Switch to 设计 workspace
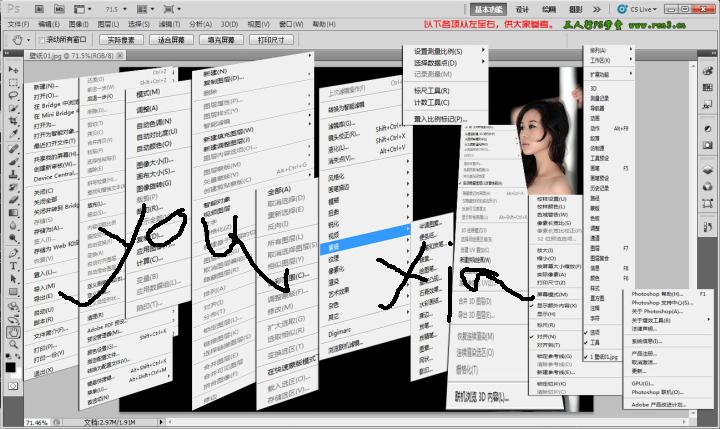Viewport: 720px width, 429px height. 522,9
